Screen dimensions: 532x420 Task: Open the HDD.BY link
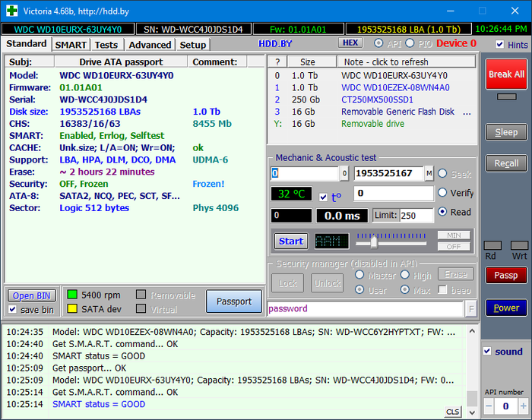tap(275, 44)
